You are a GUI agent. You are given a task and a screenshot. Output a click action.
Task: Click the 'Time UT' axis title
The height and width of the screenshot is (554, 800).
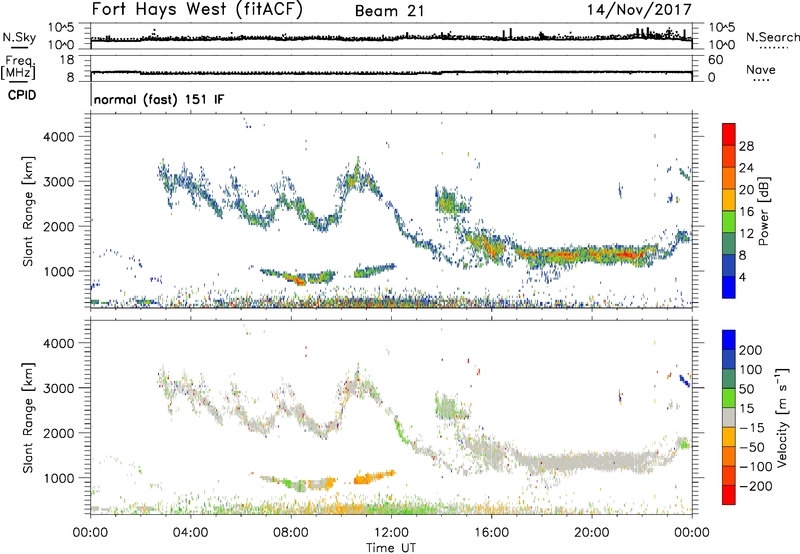[x=391, y=548]
